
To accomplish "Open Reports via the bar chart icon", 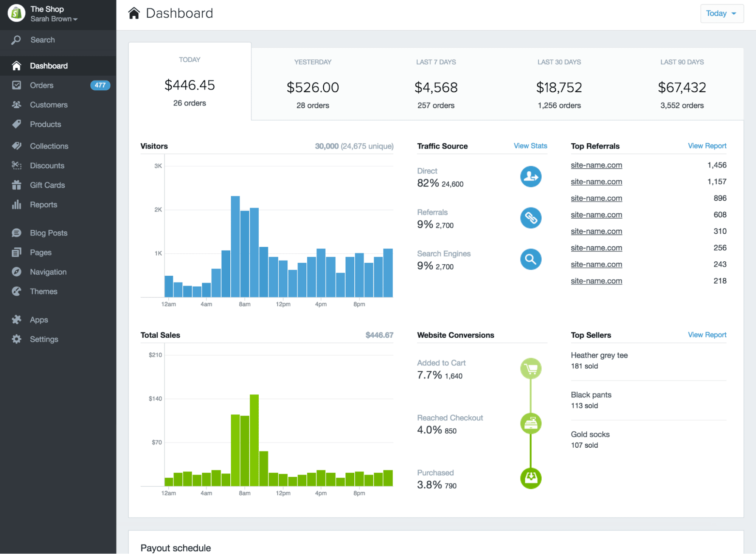I will [17, 205].
